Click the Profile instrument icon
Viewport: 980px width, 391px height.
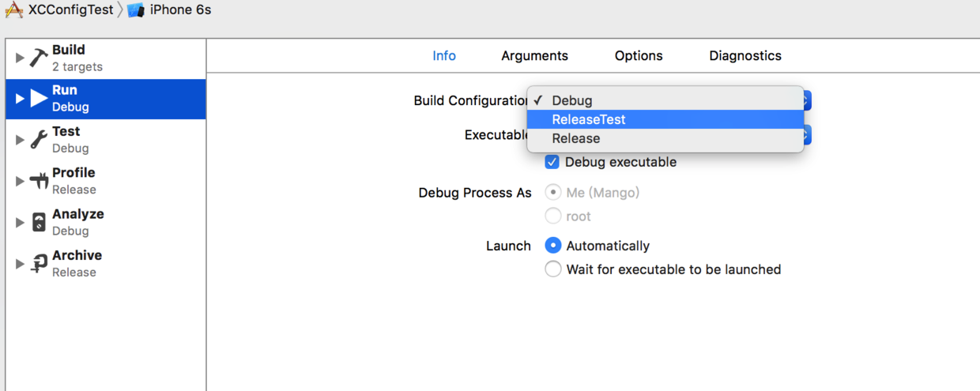[x=39, y=181]
